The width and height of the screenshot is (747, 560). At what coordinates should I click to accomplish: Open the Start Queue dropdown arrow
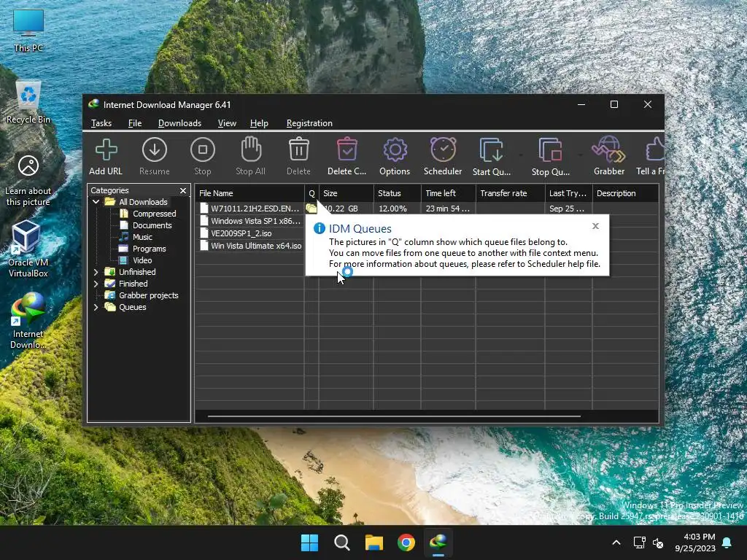coord(521,155)
